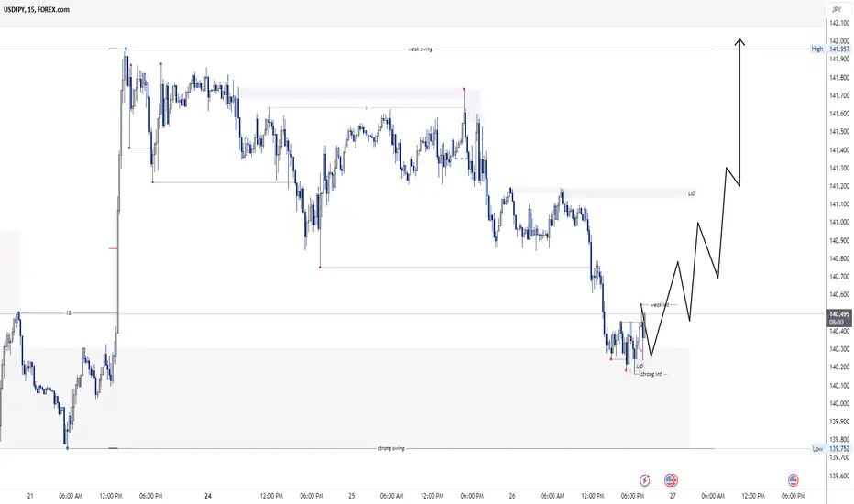The width and height of the screenshot is (854, 504).
Task: Click the 'strong swing' line label
Action: coord(391,448)
